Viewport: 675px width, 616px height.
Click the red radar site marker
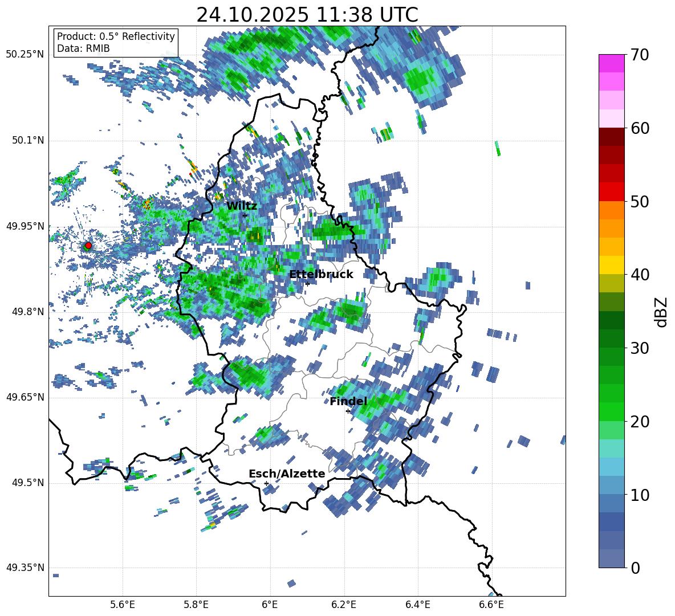(x=88, y=246)
